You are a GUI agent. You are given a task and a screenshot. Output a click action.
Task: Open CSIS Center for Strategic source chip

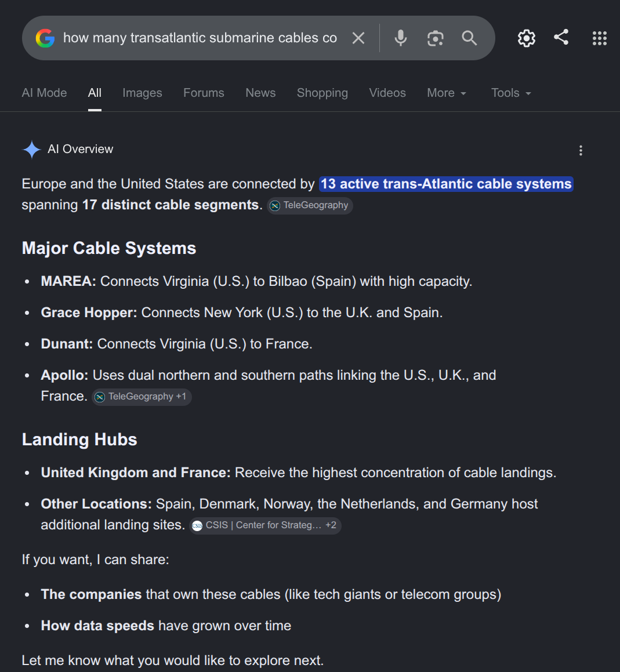click(x=266, y=525)
